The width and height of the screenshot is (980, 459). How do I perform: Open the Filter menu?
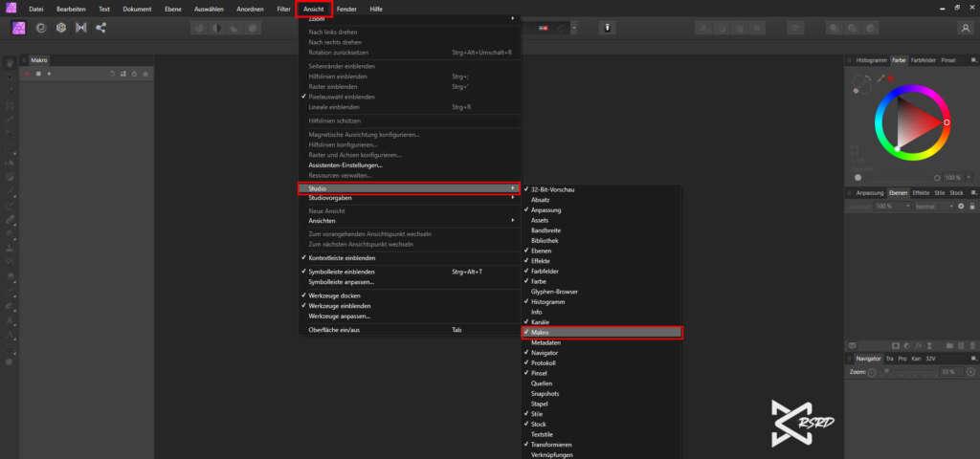[283, 9]
